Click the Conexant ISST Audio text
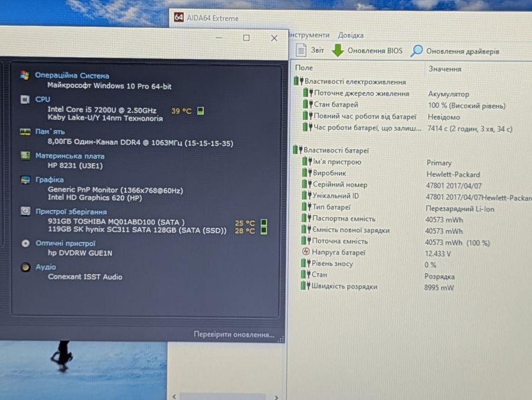 pyautogui.click(x=85, y=277)
